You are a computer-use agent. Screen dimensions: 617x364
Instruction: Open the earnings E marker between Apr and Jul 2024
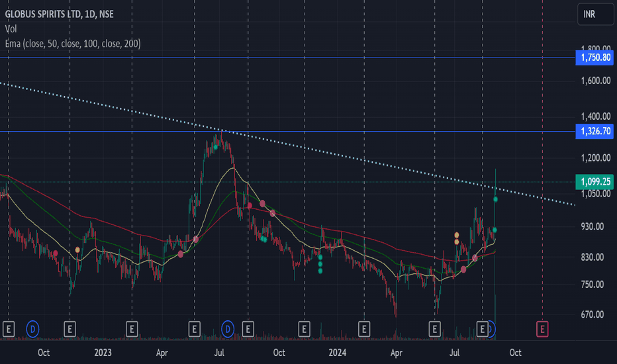pyautogui.click(x=434, y=329)
